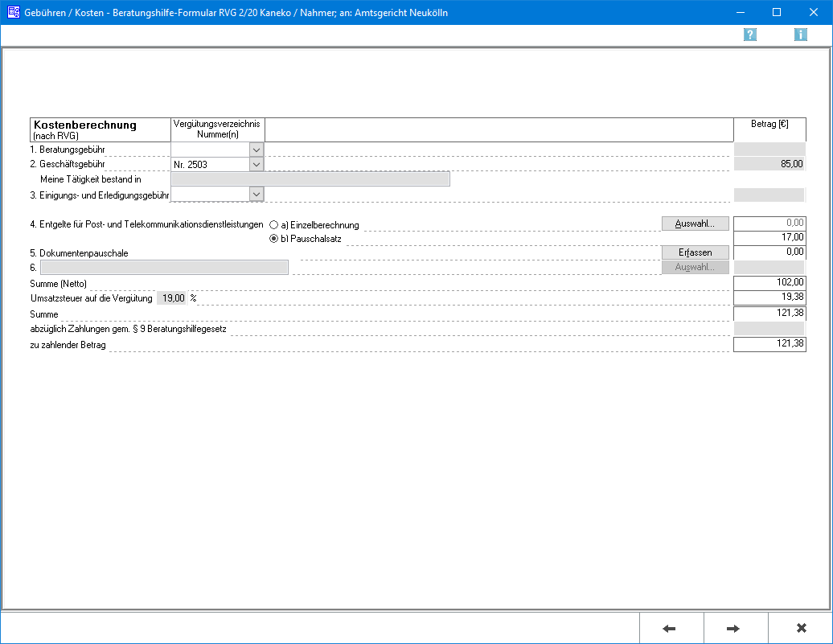Click the Umsatzsteuer 19,00 percentage field

pyautogui.click(x=171, y=298)
